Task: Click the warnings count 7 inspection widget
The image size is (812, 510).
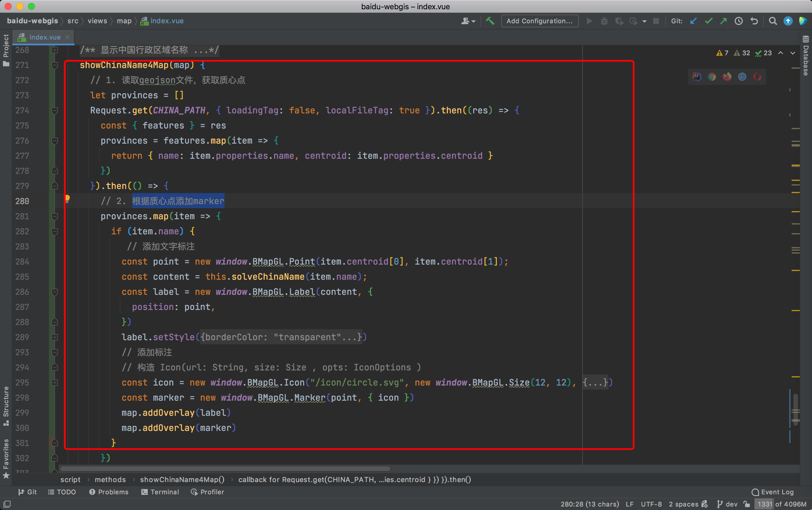Action: click(x=722, y=53)
